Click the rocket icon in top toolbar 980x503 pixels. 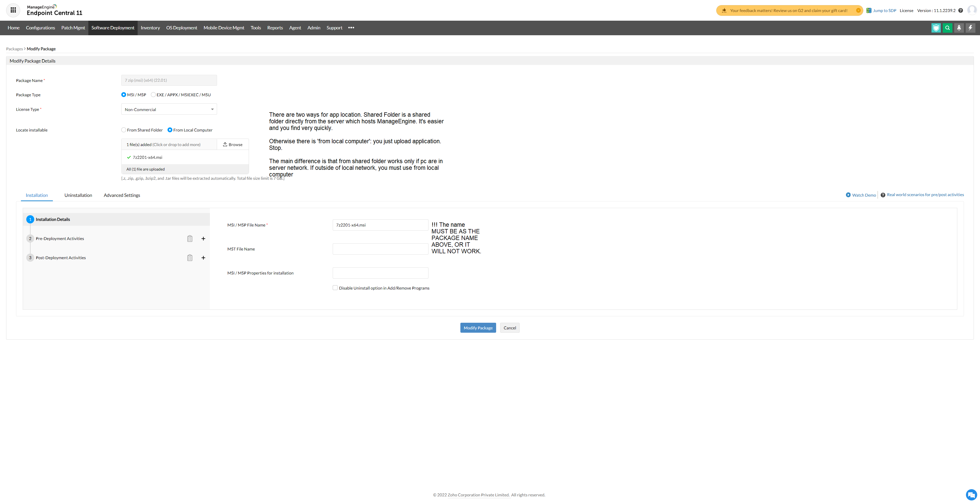tap(959, 28)
